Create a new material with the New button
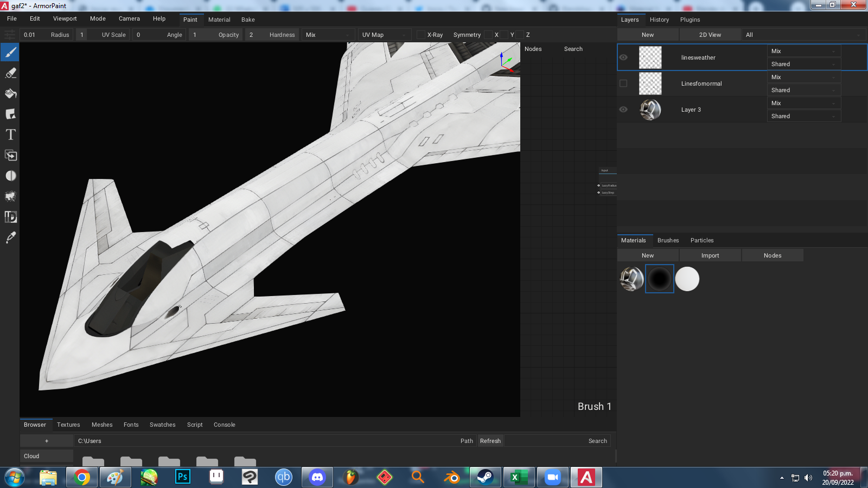The image size is (868, 488). pos(647,255)
